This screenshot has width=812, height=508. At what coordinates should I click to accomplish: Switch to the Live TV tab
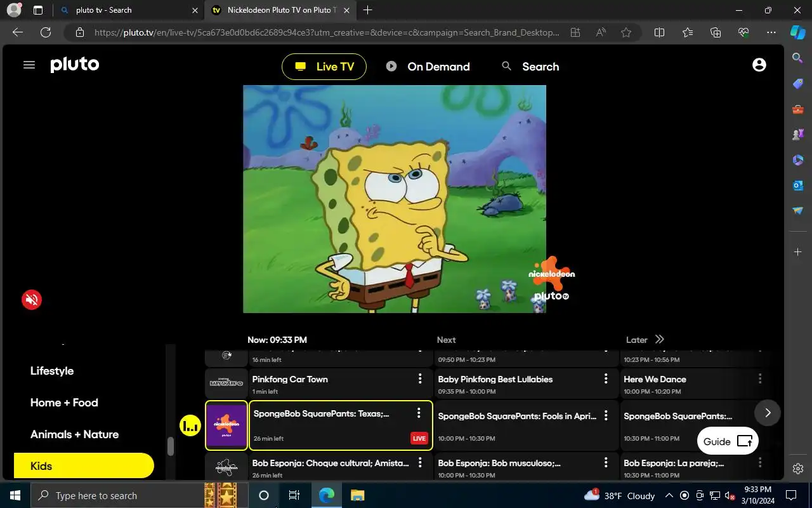coord(324,67)
